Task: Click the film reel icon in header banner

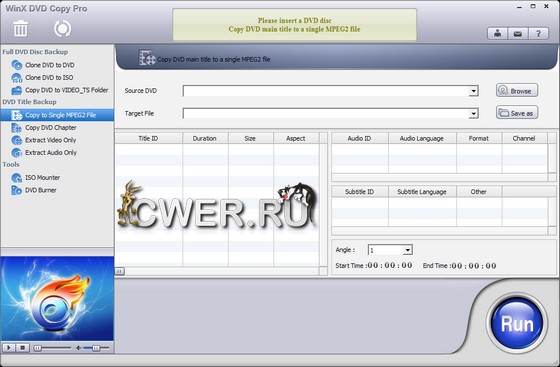Action: [x=147, y=58]
